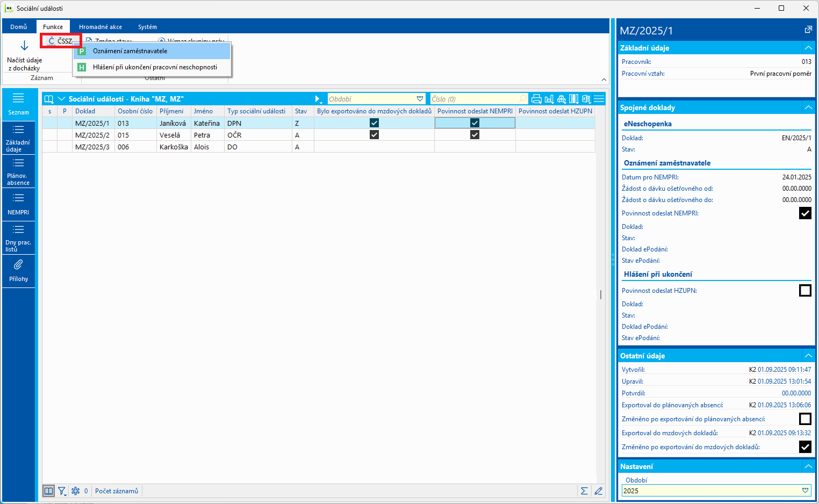Pop out the MZ/2025/1 detail panel

click(x=808, y=30)
